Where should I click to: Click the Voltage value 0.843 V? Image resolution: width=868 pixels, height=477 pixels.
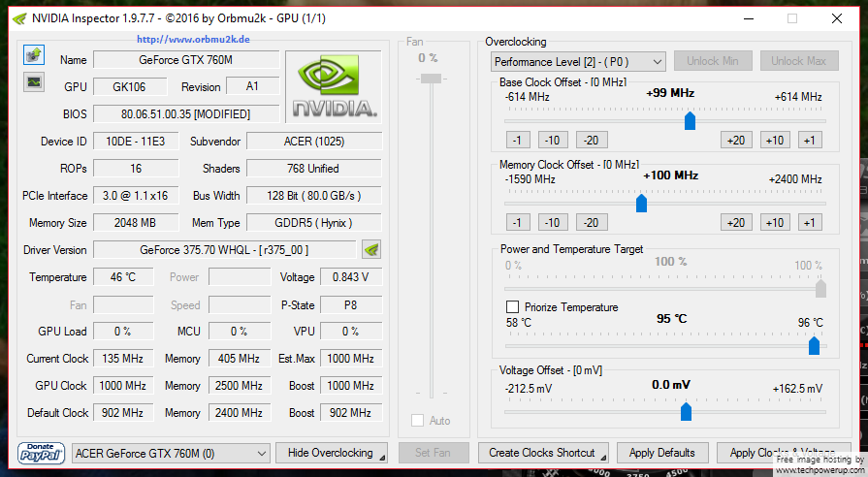click(x=351, y=276)
